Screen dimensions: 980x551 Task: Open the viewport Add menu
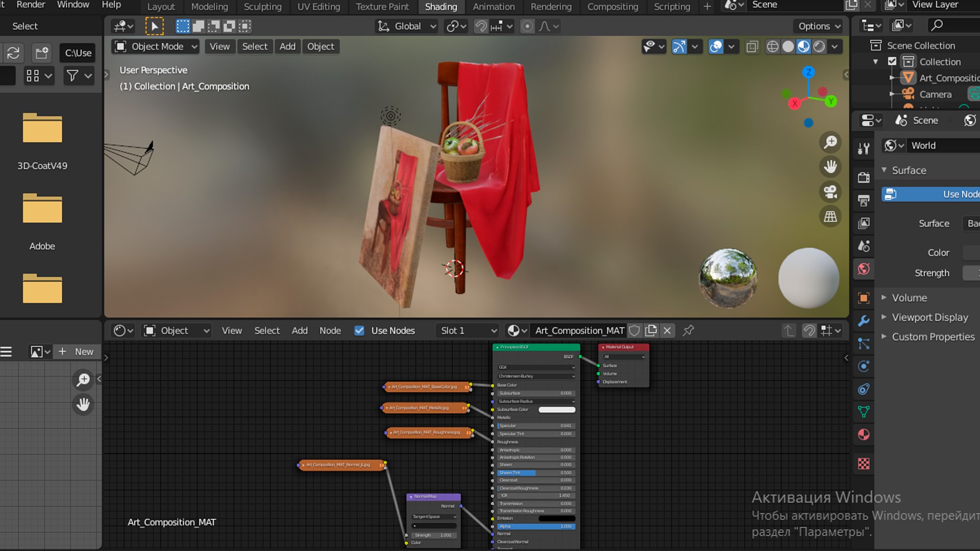point(287,46)
